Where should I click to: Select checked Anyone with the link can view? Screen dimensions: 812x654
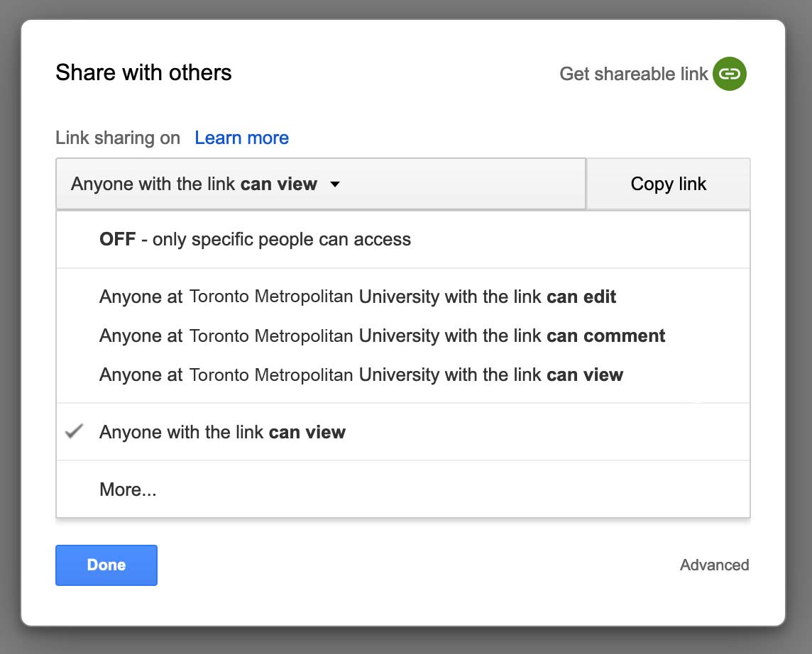(x=222, y=432)
